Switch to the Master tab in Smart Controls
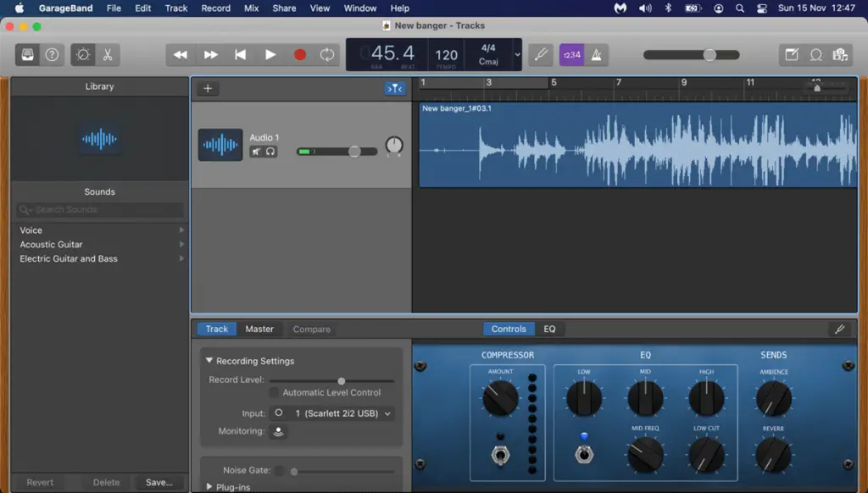The image size is (868, 493). coord(259,330)
